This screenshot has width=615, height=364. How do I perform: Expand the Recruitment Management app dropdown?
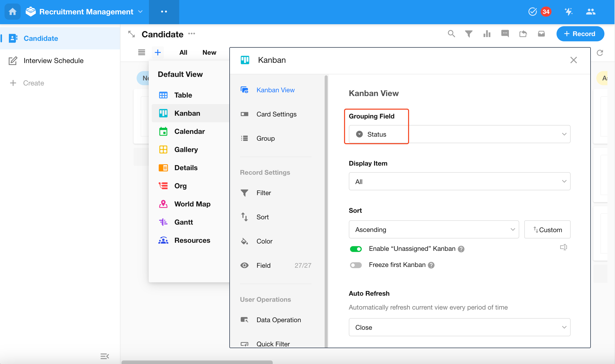140,12
